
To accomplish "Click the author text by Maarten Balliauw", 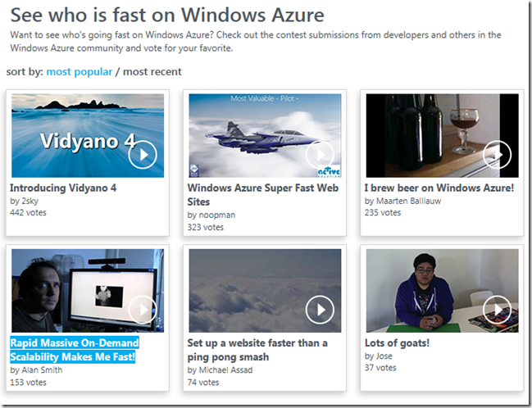I will pyautogui.click(x=402, y=201).
